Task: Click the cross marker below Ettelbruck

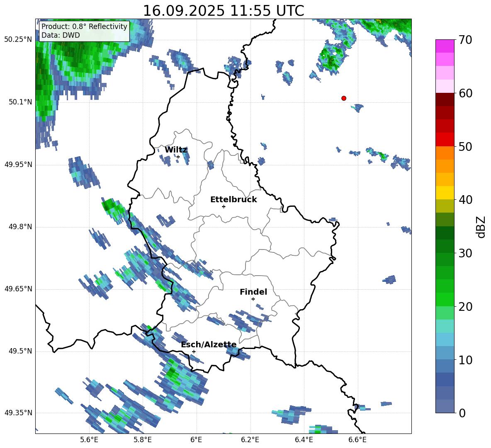Action: pyautogui.click(x=224, y=206)
